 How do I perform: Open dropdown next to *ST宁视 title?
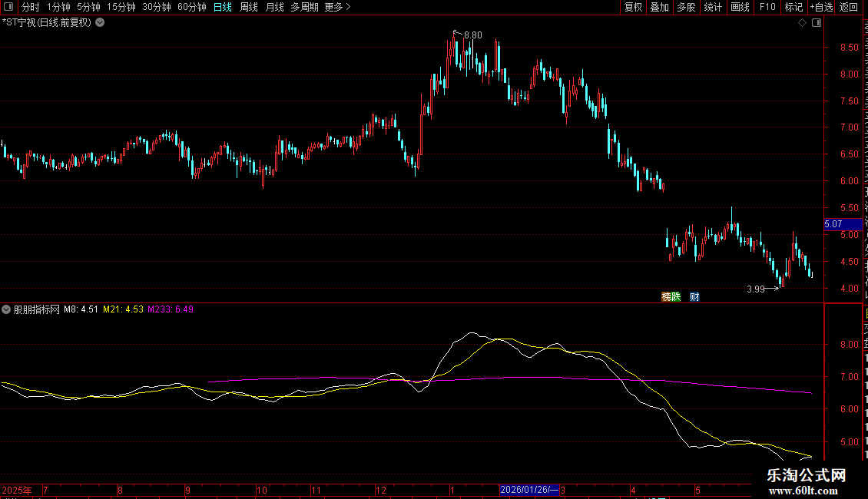point(100,23)
